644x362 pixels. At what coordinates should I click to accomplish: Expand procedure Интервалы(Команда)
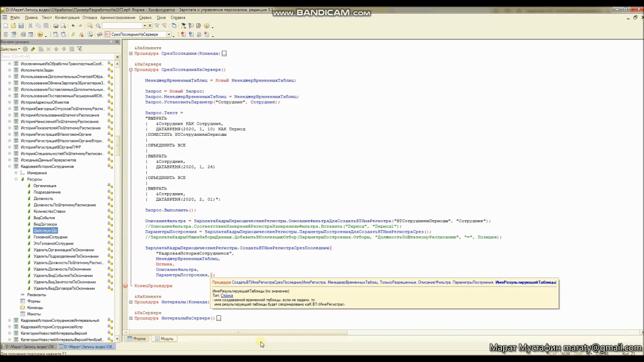click(x=131, y=302)
